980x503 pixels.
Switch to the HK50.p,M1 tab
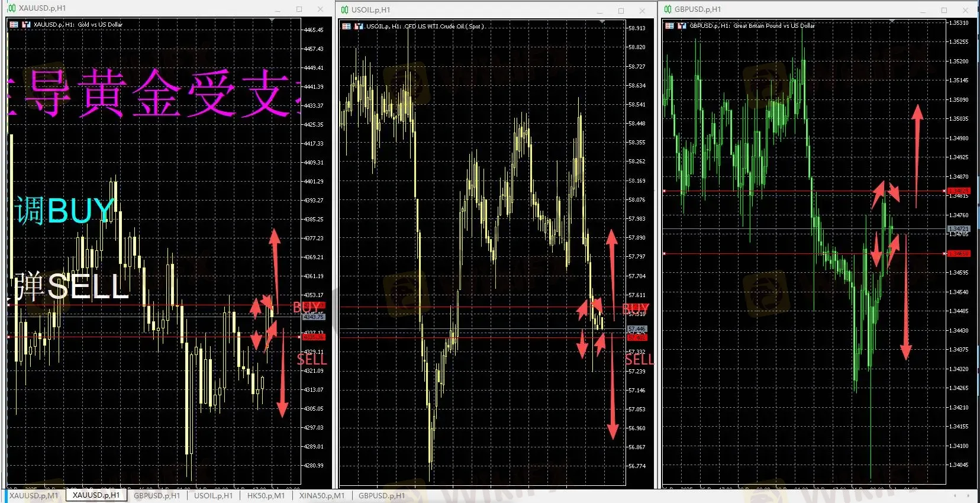click(x=266, y=496)
